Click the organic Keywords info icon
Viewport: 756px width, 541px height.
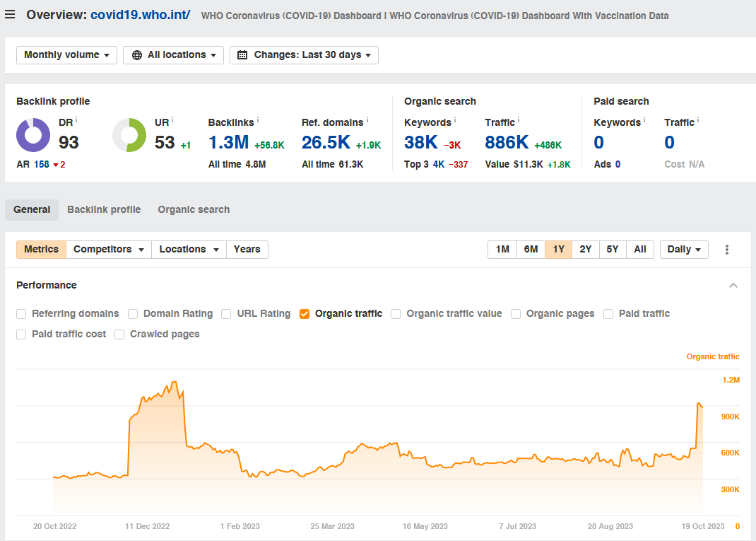tap(455, 120)
